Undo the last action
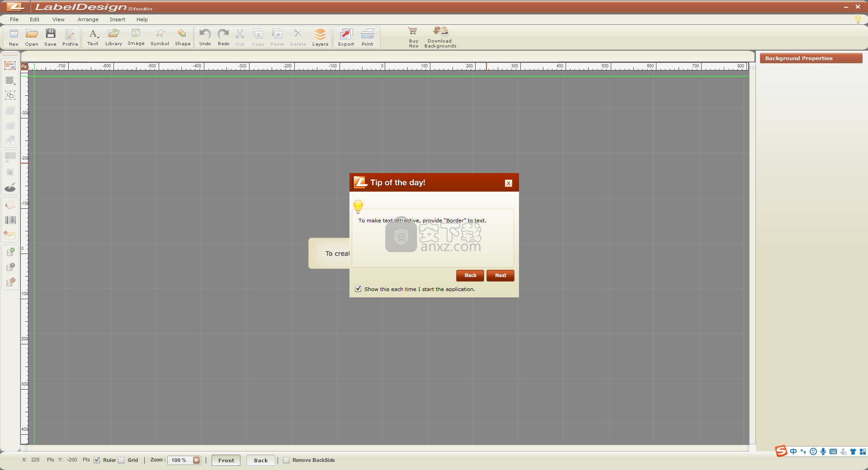This screenshot has width=868, height=470. pos(205,37)
